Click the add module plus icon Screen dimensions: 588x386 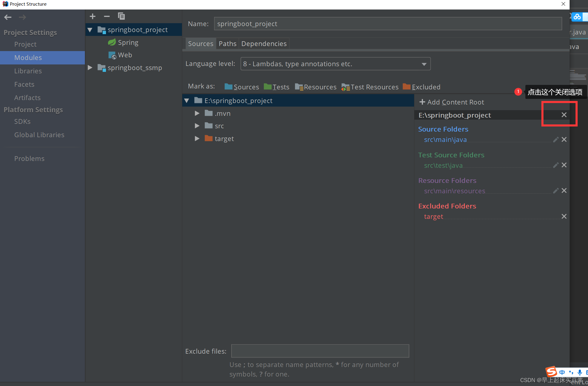tap(93, 16)
